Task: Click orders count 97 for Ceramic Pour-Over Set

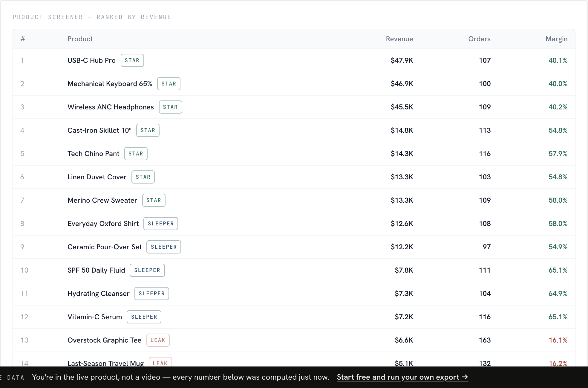Action: pyautogui.click(x=487, y=247)
